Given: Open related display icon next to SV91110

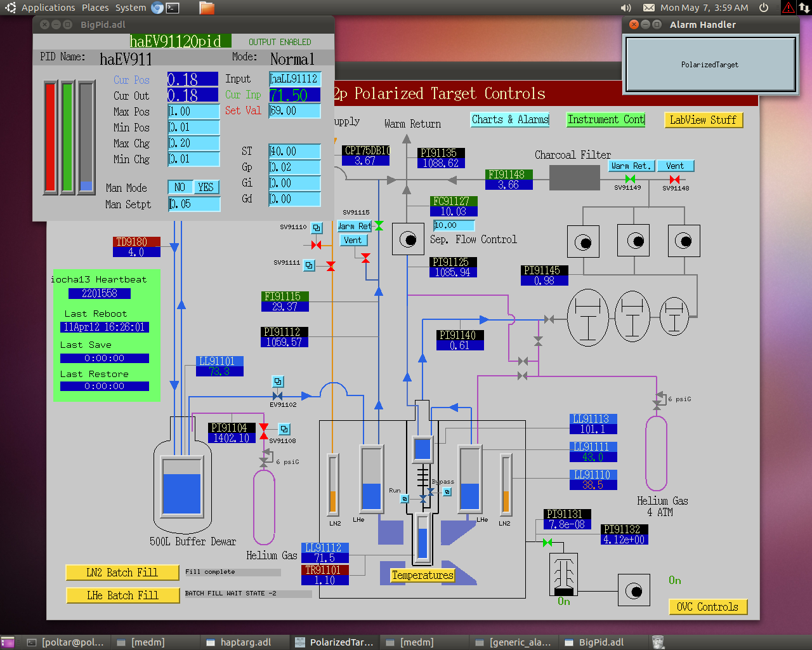Looking at the screenshot, I should click(x=317, y=227).
